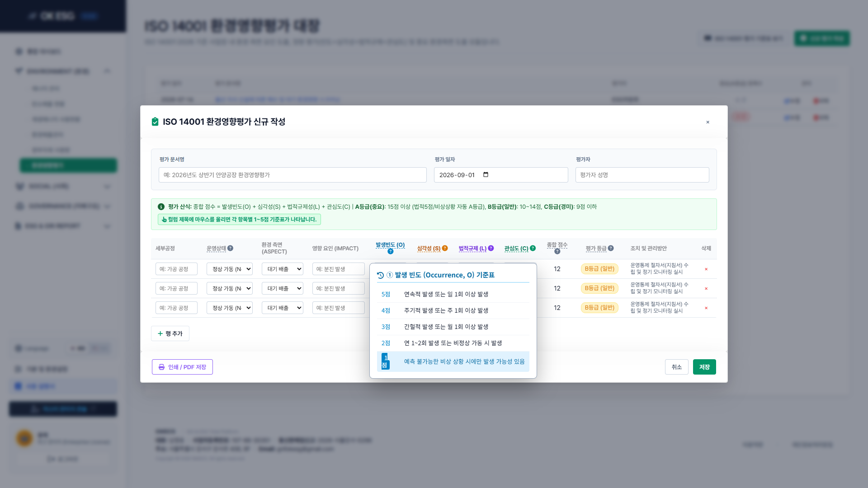The image size is (868, 488).
Task: Delete the second assessment row
Action: [706, 288]
